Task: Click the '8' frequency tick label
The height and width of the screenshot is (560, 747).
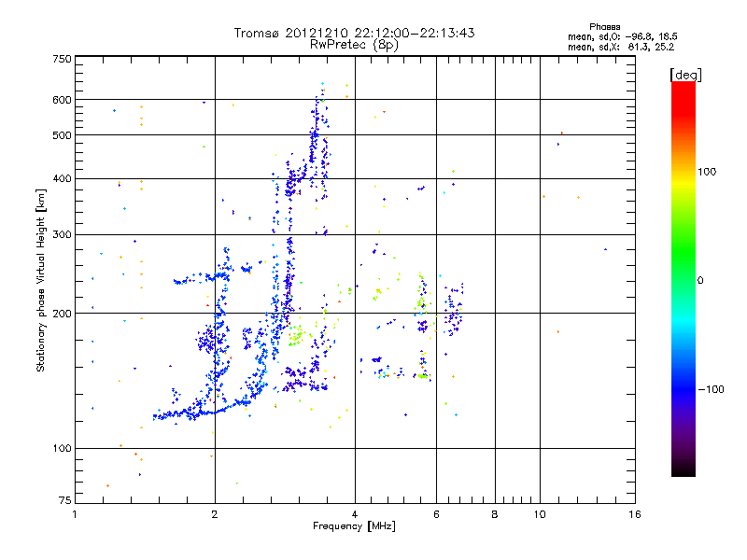Action: click(x=495, y=514)
